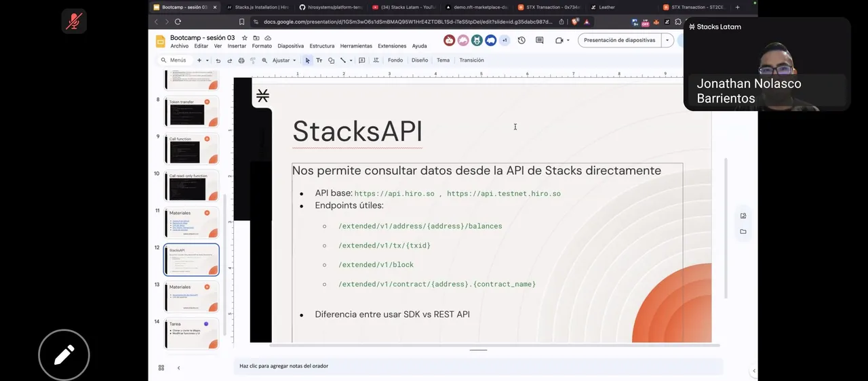Select slide 14 Tarea thumbnail
Viewport: 868px width, 381px height.
pyautogui.click(x=191, y=334)
